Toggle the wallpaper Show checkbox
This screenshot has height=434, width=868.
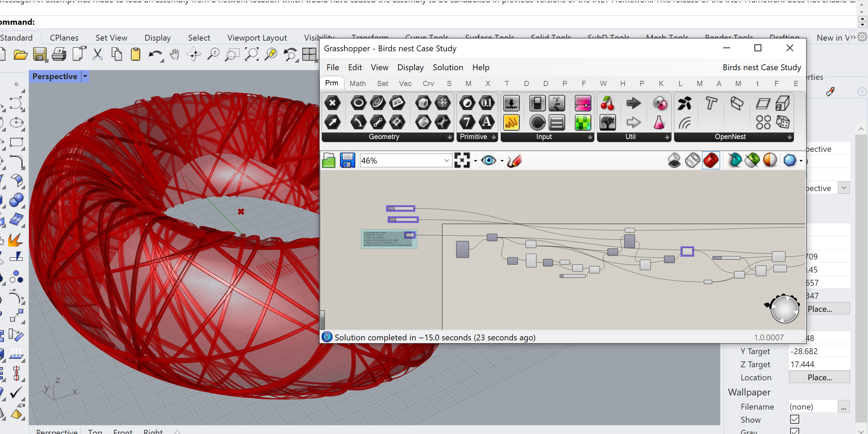795,419
